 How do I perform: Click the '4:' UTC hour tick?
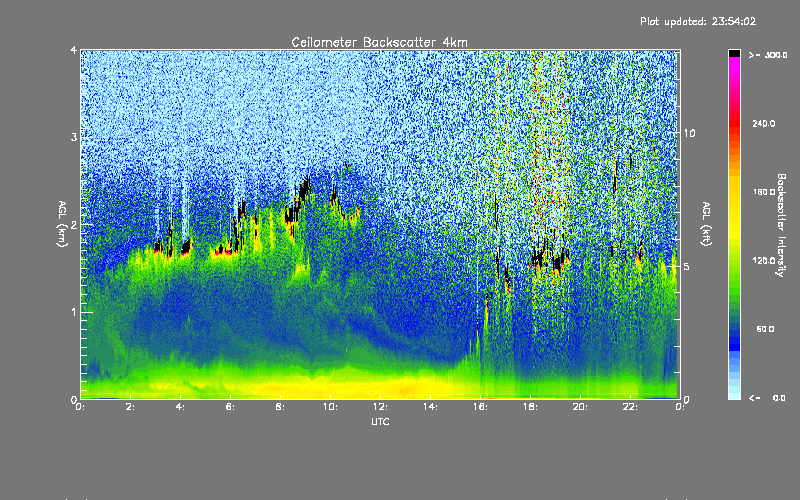pos(181,407)
